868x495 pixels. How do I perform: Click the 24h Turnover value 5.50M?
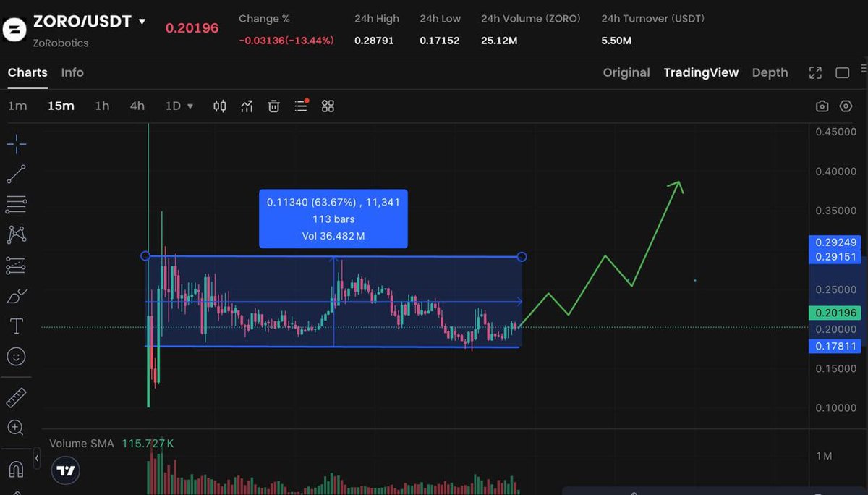click(616, 41)
